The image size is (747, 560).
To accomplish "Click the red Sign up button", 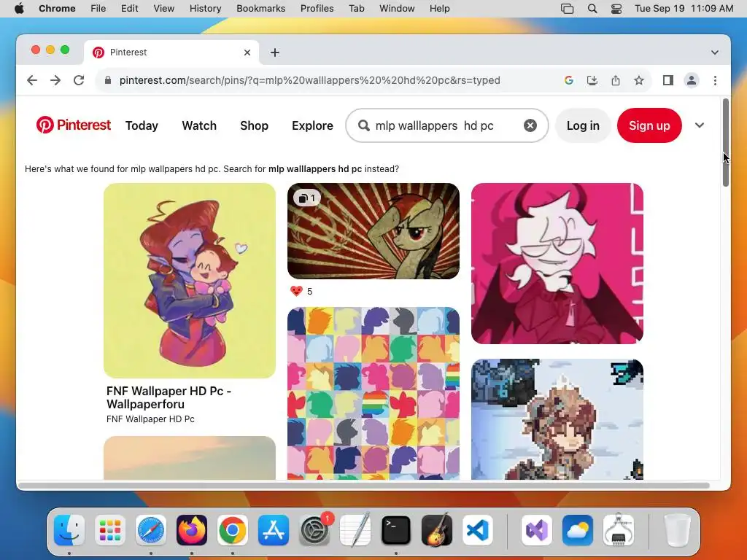I will click(x=649, y=125).
